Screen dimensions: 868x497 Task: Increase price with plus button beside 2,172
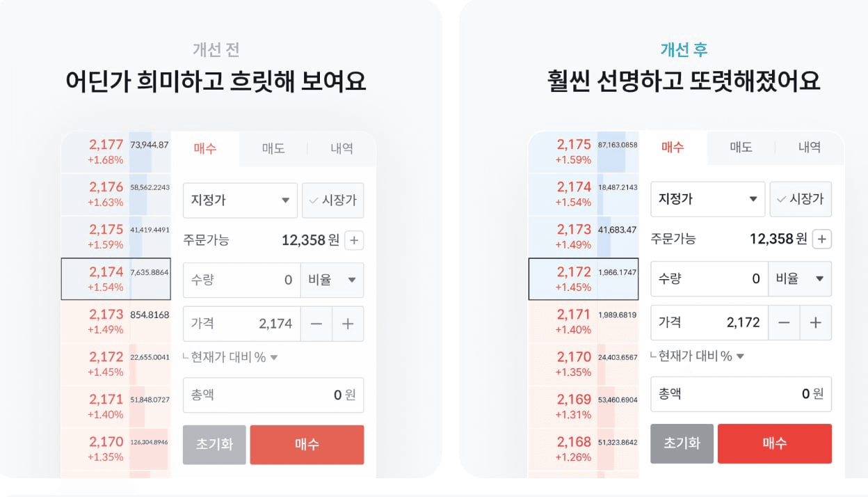816,323
